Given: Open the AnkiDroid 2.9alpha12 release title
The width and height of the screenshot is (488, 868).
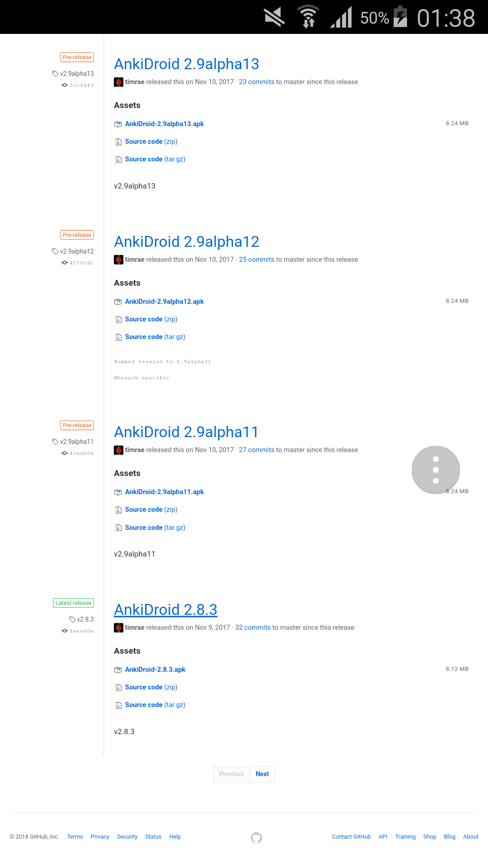Looking at the screenshot, I should click(x=187, y=242).
